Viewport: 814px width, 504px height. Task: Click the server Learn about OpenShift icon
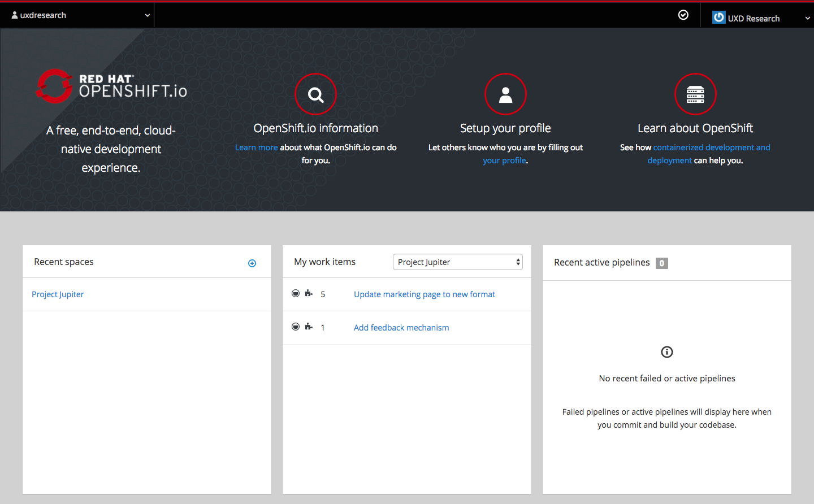[x=695, y=94]
